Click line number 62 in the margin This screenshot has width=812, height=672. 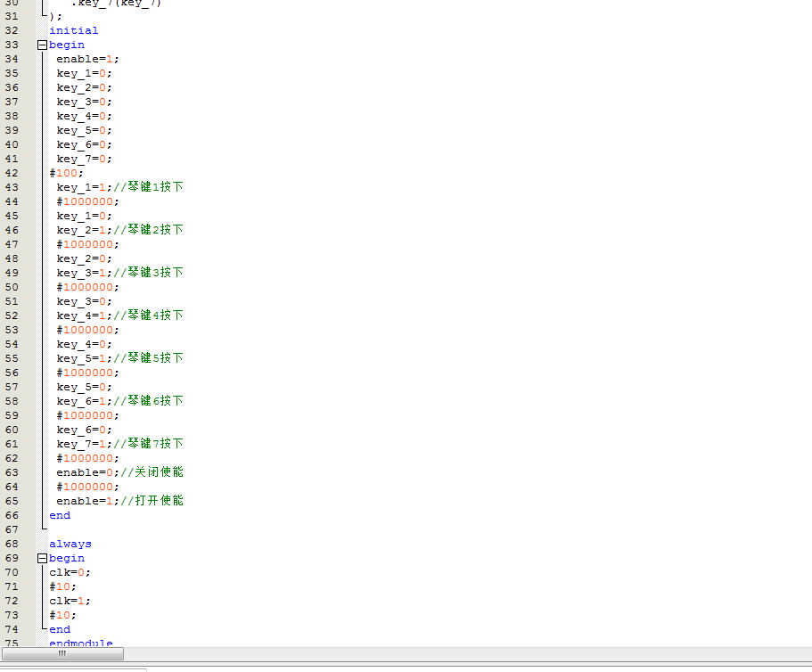click(12, 458)
